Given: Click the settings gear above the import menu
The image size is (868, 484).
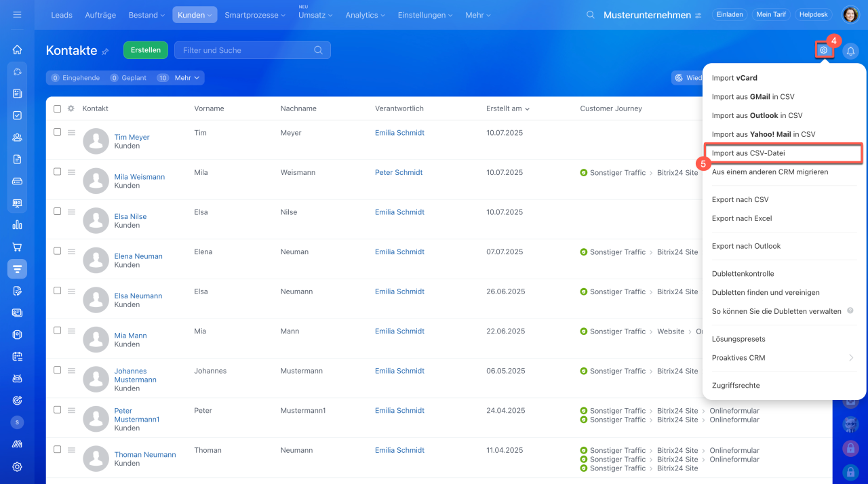Looking at the screenshot, I should (x=823, y=49).
